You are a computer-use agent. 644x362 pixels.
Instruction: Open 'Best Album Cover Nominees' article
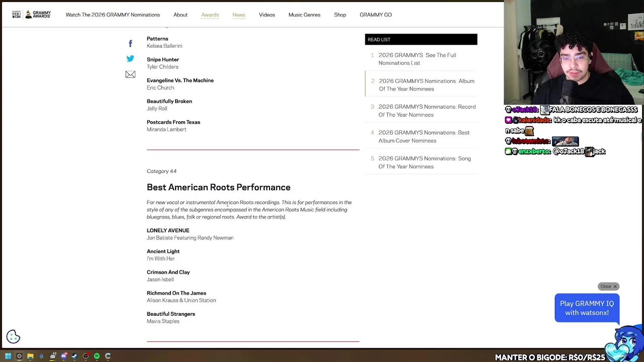coord(424,136)
